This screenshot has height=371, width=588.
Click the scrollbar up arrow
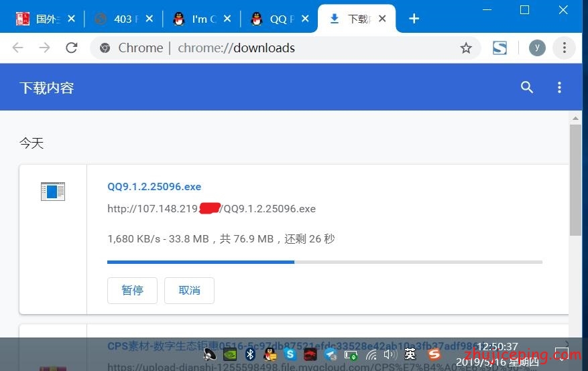pos(575,119)
